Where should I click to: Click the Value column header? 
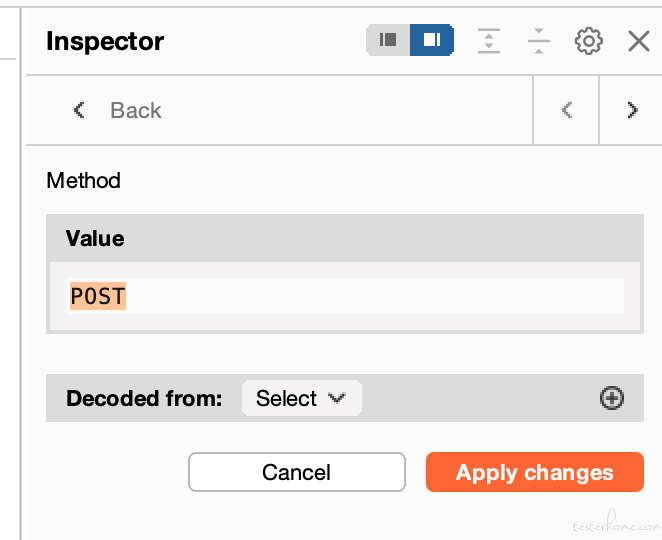(x=95, y=239)
